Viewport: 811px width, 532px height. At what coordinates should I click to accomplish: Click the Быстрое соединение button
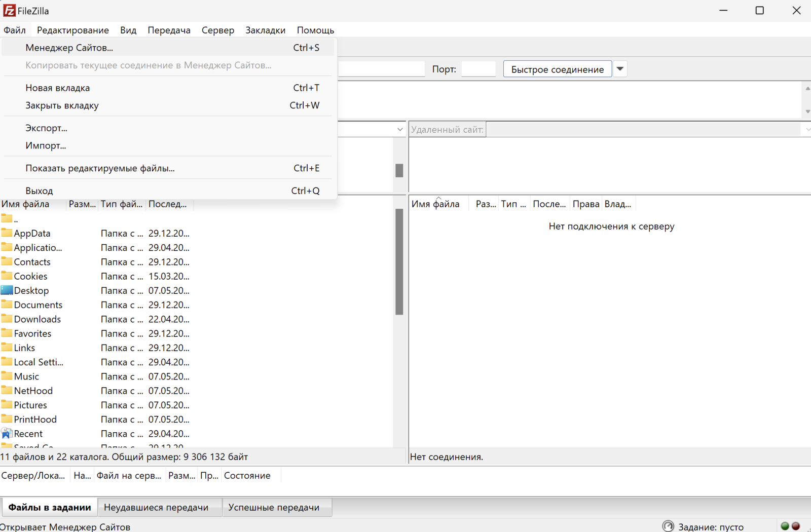tap(558, 69)
